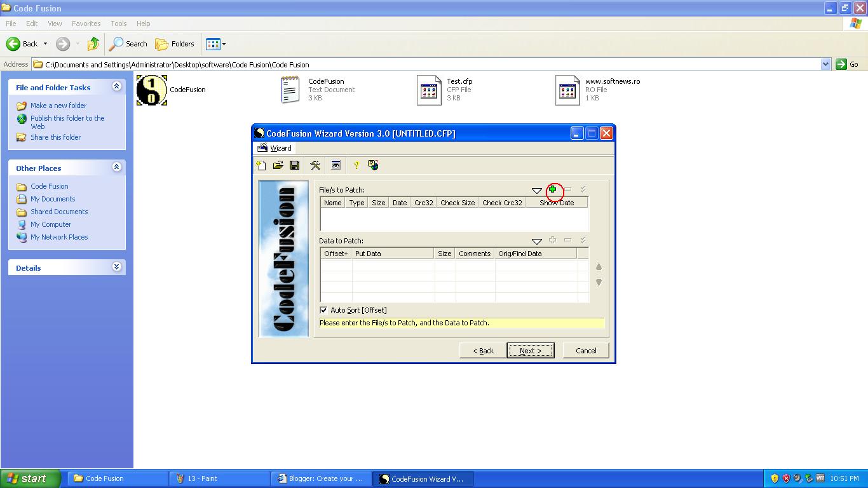This screenshot has height=488, width=868.
Task: Add a file with the green plus icon
Action: point(552,189)
